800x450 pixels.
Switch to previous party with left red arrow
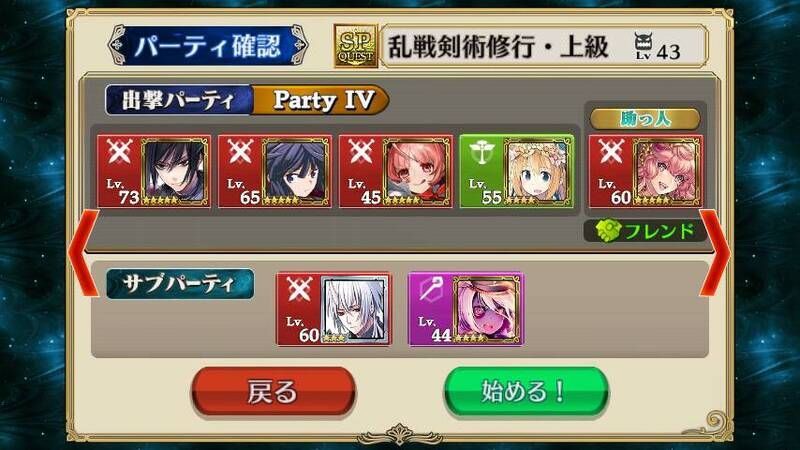click(83, 253)
